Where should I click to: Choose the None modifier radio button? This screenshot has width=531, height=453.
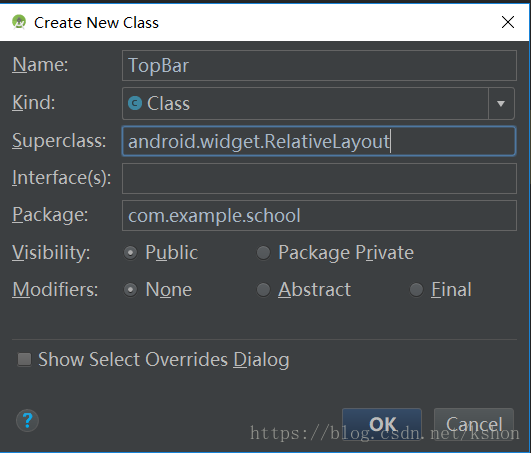point(130,290)
